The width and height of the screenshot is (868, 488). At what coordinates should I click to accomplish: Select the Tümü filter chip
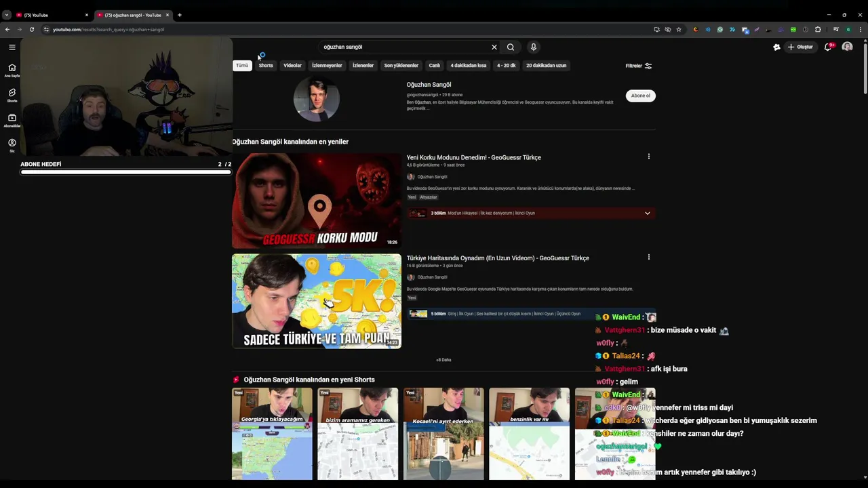pyautogui.click(x=242, y=66)
